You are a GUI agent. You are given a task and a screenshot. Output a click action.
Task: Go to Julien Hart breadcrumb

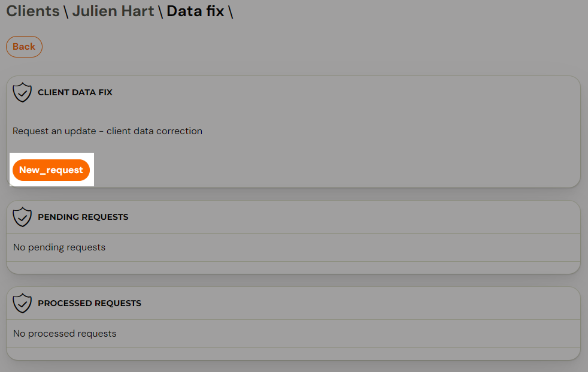click(113, 11)
